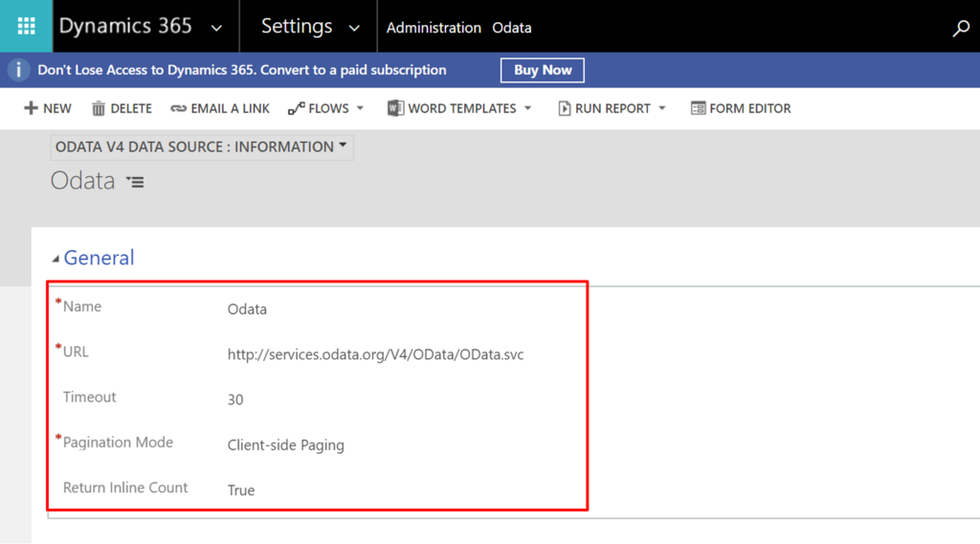Image resolution: width=980 pixels, height=544 pixels.
Task: Go to Administration breadcrumb
Action: [x=434, y=28]
